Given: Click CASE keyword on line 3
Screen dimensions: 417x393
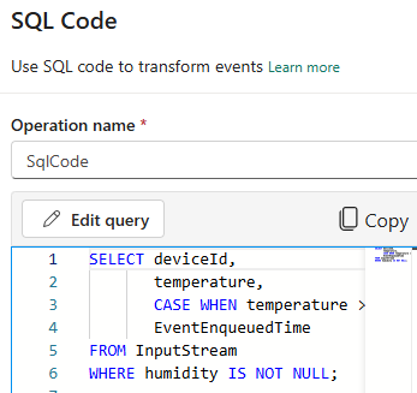Looking at the screenshot, I should point(172,305).
